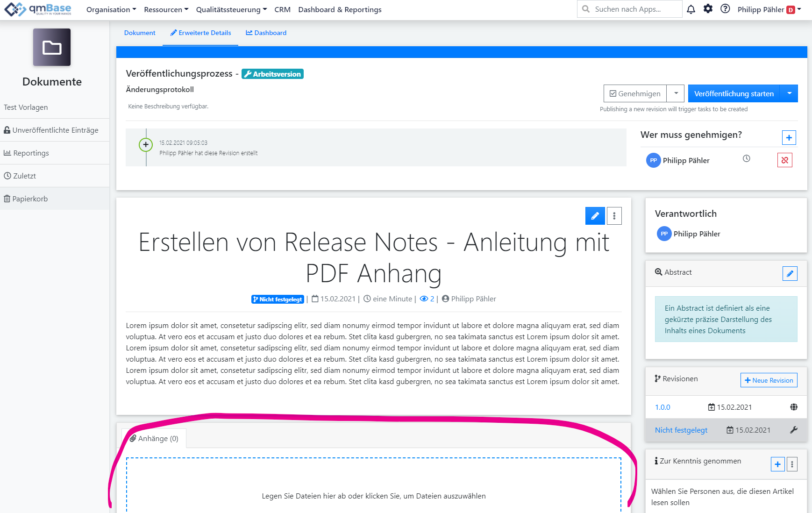Open the Veröffentlichung starten dropdown arrow

[789, 93]
